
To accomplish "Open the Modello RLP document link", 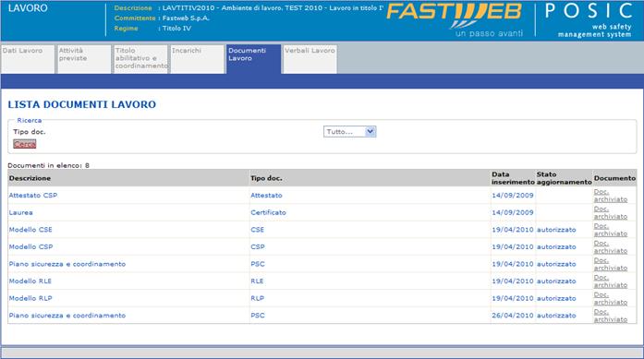I will click(x=30, y=298).
